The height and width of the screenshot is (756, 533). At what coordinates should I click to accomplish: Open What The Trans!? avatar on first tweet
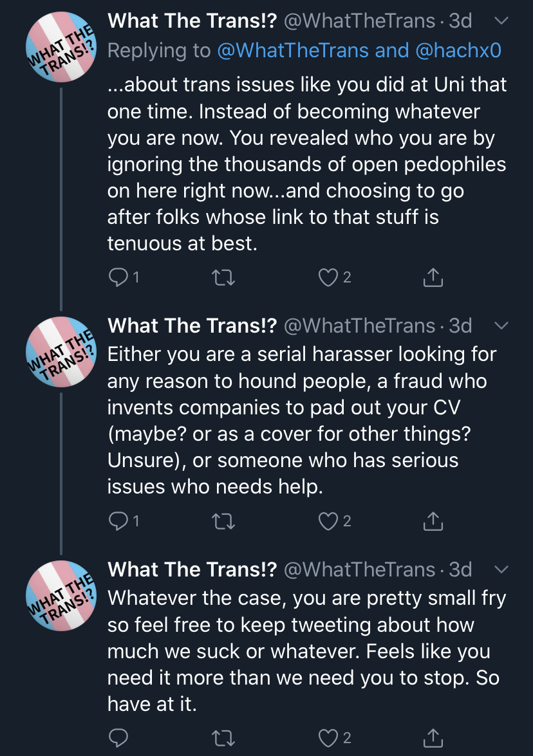click(x=61, y=47)
